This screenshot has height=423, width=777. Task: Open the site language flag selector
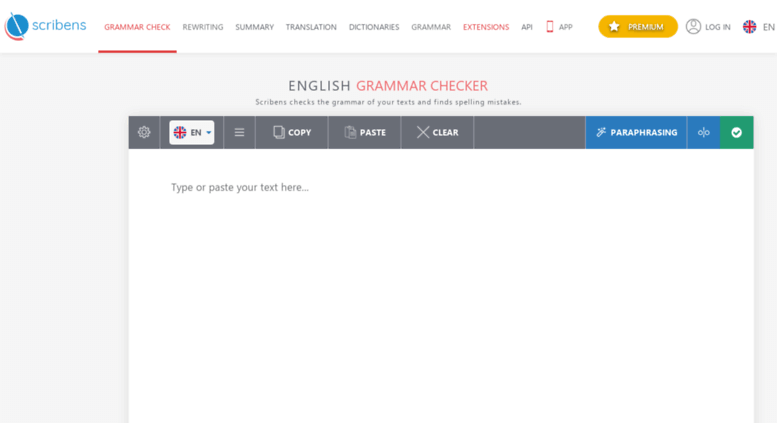tap(749, 26)
